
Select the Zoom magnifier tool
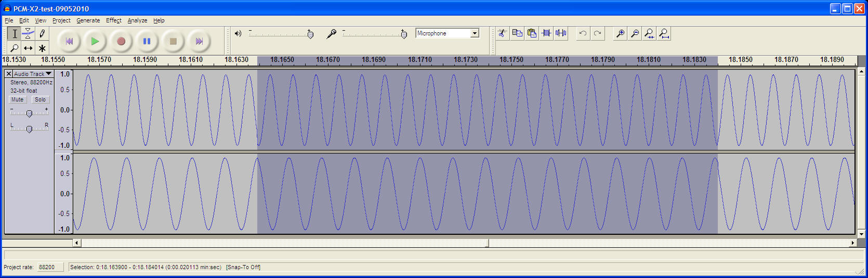15,48
